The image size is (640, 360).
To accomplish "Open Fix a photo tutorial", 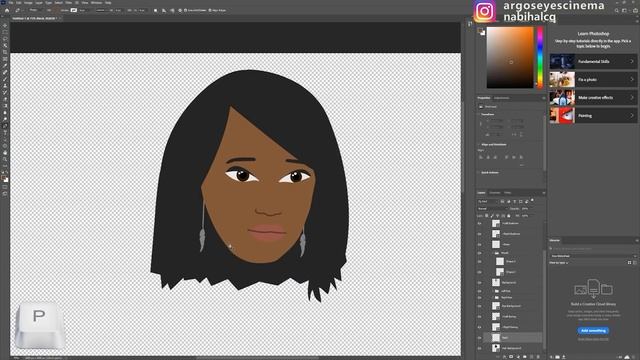I will (x=593, y=80).
